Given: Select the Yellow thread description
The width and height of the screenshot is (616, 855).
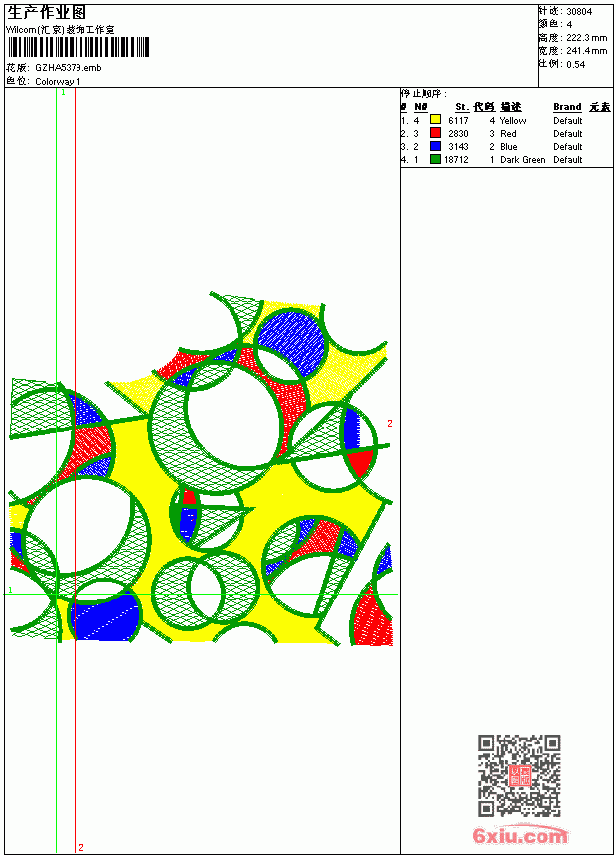Looking at the screenshot, I should click(x=513, y=121).
